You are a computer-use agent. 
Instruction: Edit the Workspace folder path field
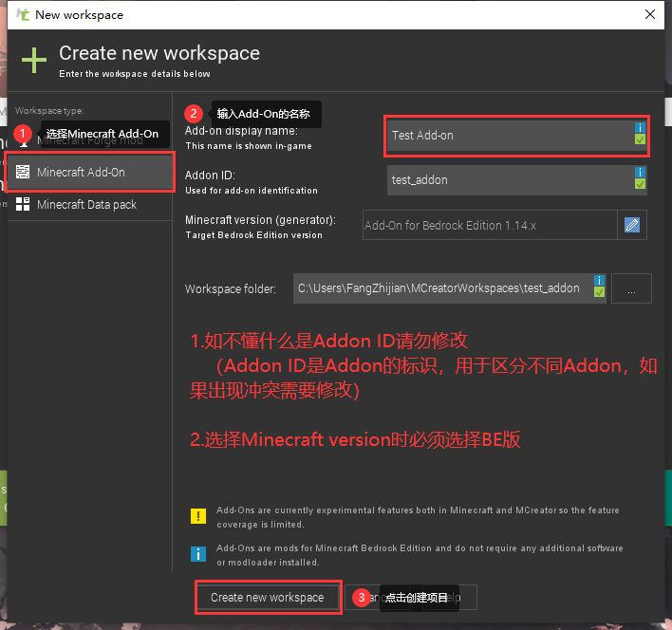click(449, 288)
